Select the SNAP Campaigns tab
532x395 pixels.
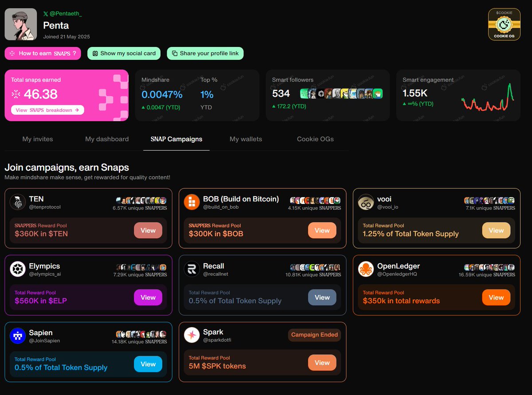(x=176, y=139)
